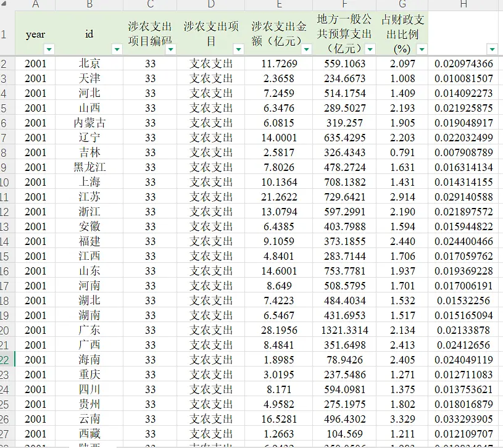Open the filter dropdown in column H header
Screen dimensions: 503x448
(x=492, y=48)
